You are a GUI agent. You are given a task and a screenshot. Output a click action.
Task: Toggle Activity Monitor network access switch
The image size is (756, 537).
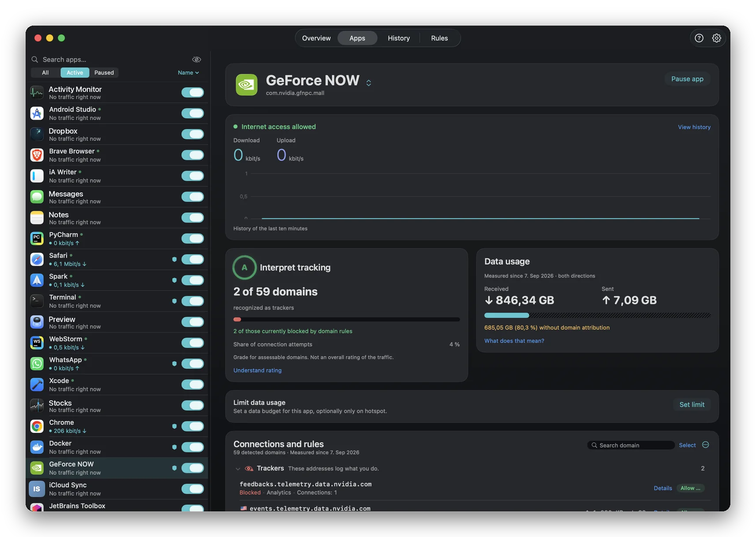coord(193,92)
